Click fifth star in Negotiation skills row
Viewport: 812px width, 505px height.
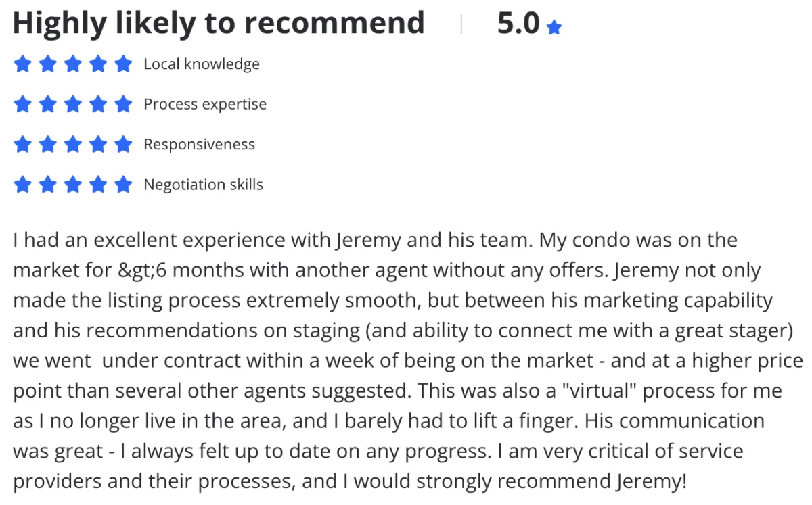click(x=123, y=184)
